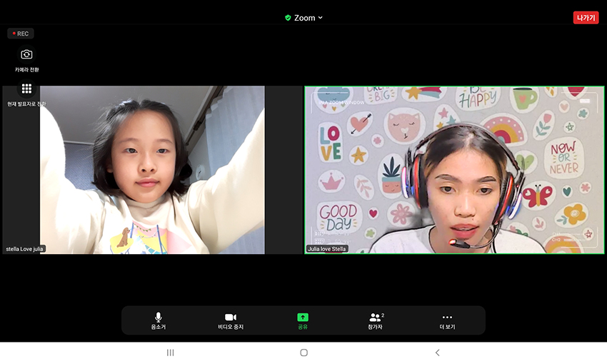Tap the green 공유 share icon
Image resolution: width=607 pixels, height=364 pixels.
(x=303, y=318)
